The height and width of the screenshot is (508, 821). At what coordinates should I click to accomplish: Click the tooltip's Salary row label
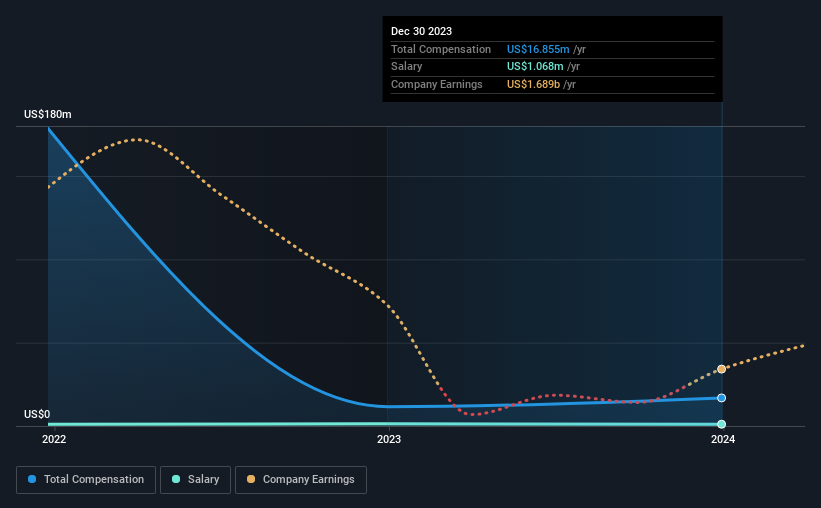pyautogui.click(x=406, y=67)
